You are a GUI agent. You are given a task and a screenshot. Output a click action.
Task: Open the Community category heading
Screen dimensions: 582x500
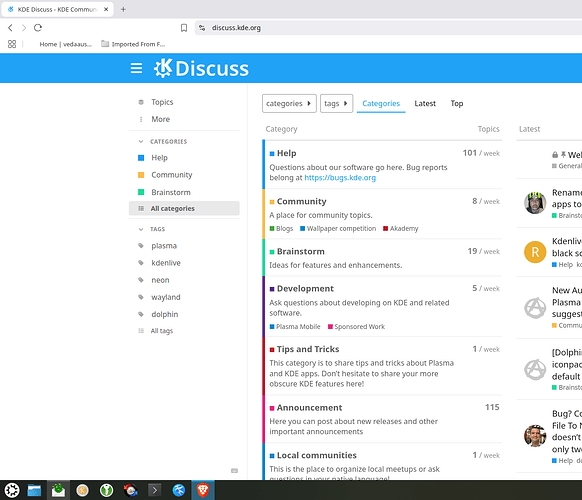tap(301, 201)
